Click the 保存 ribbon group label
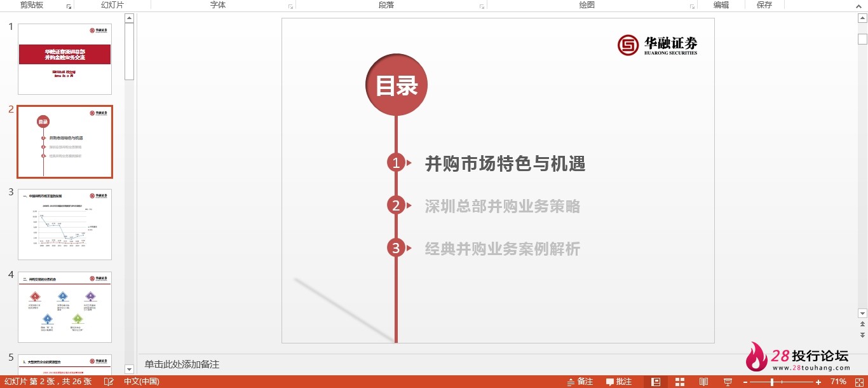 point(764,4)
